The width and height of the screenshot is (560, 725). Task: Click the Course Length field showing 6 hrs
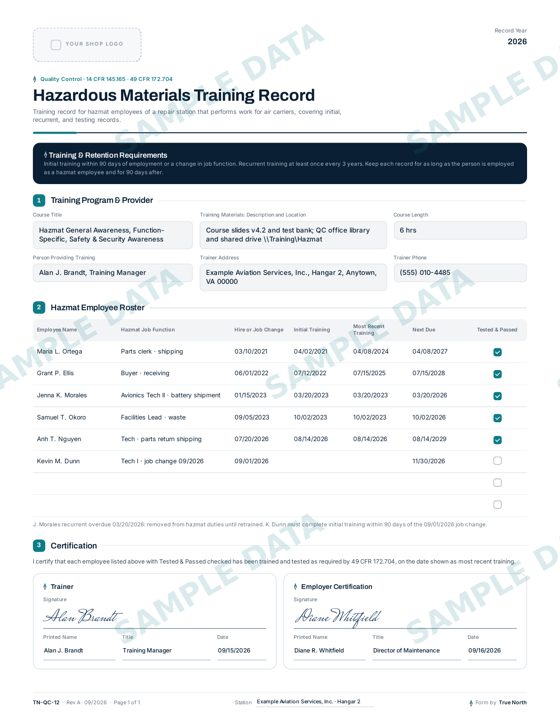click(x=460, y=230)
